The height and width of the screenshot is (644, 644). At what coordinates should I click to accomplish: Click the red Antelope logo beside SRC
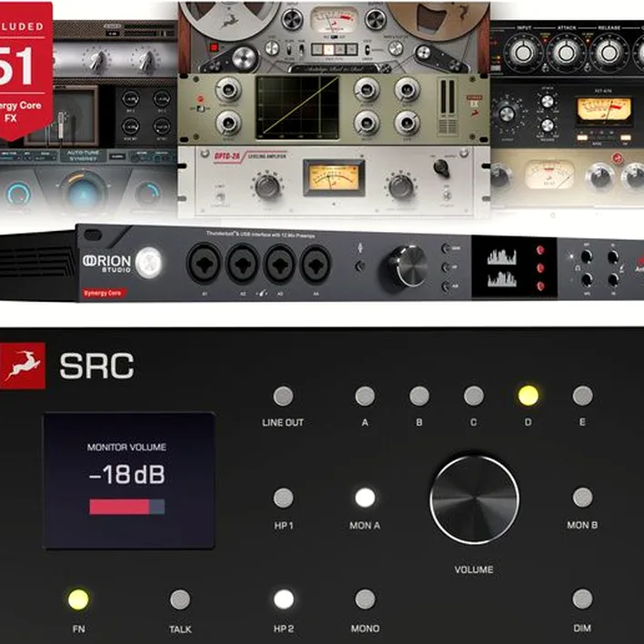pyautogui.click(x=23, y=366)
